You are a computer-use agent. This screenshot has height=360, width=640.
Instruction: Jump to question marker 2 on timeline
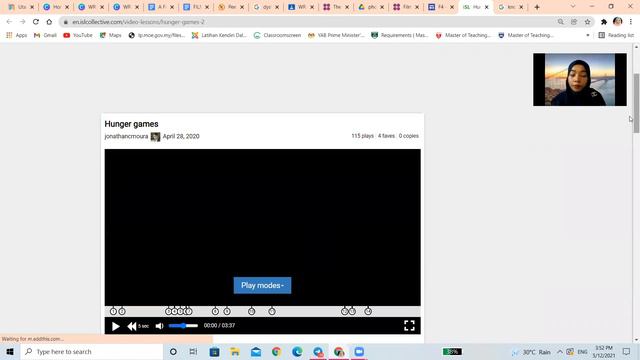point(122,311)
